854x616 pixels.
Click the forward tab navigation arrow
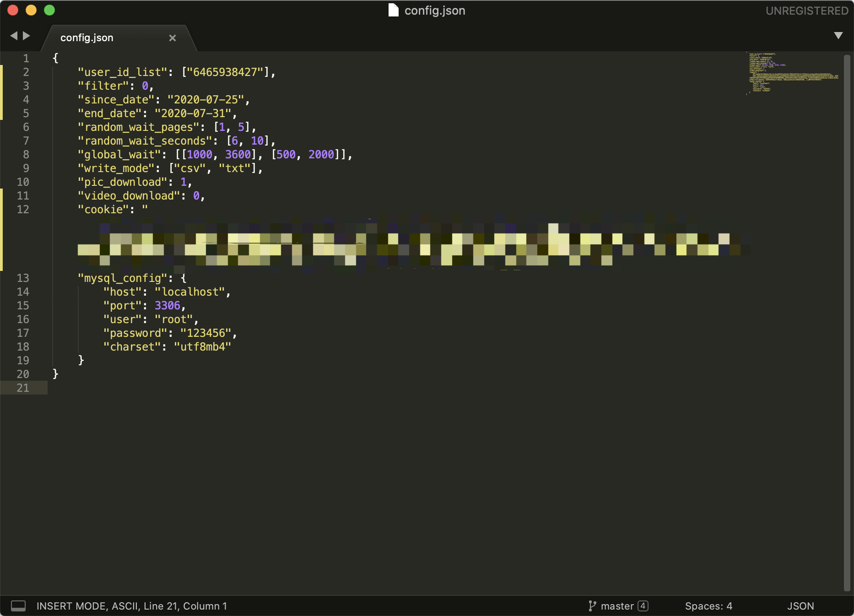click(x=27, y=36)
